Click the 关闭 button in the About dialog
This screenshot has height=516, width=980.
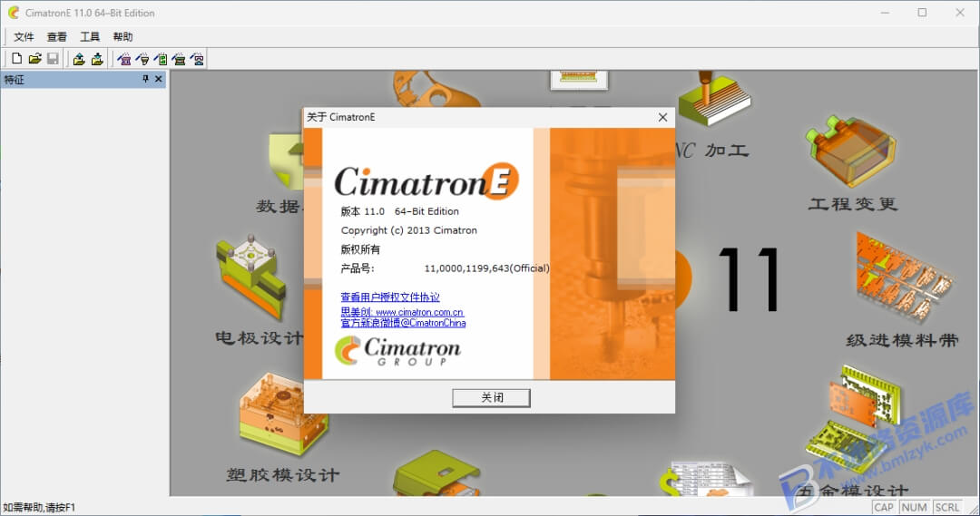491,397
